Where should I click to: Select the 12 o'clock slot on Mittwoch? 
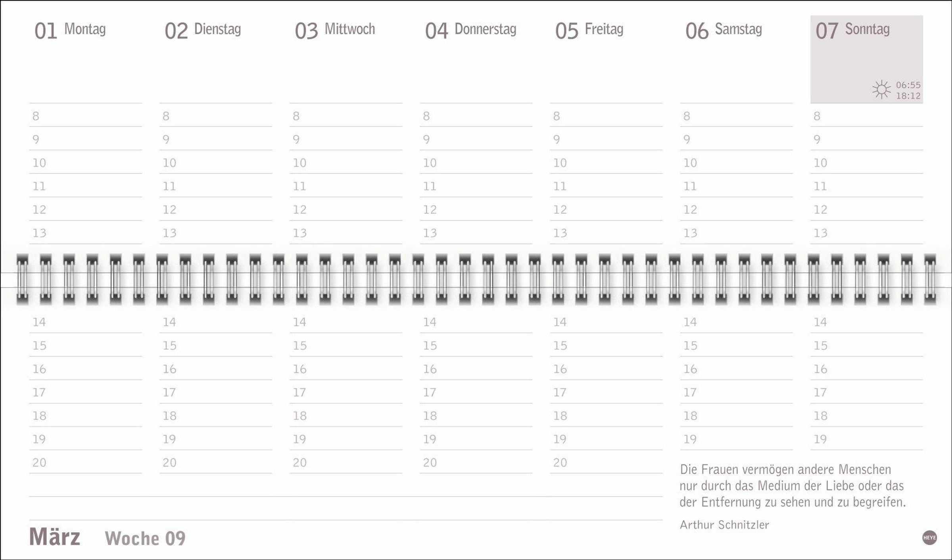click(346, 210)
